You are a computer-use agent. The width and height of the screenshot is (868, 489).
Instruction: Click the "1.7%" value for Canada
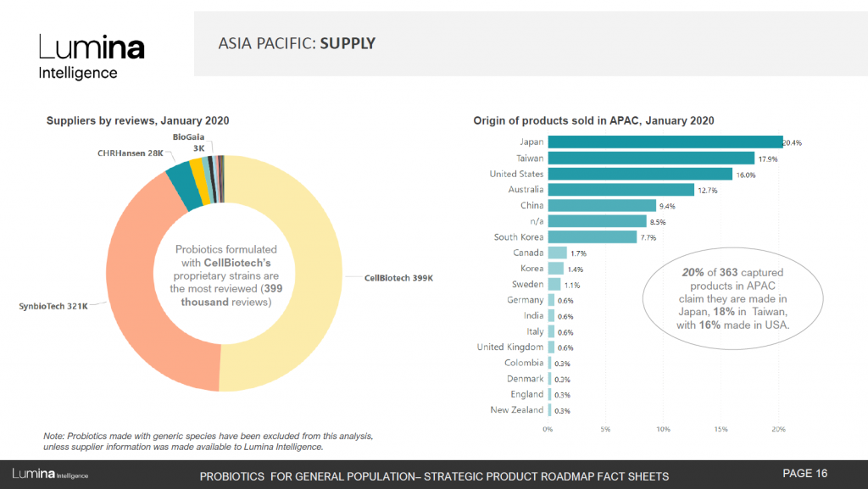coord(578,253)
